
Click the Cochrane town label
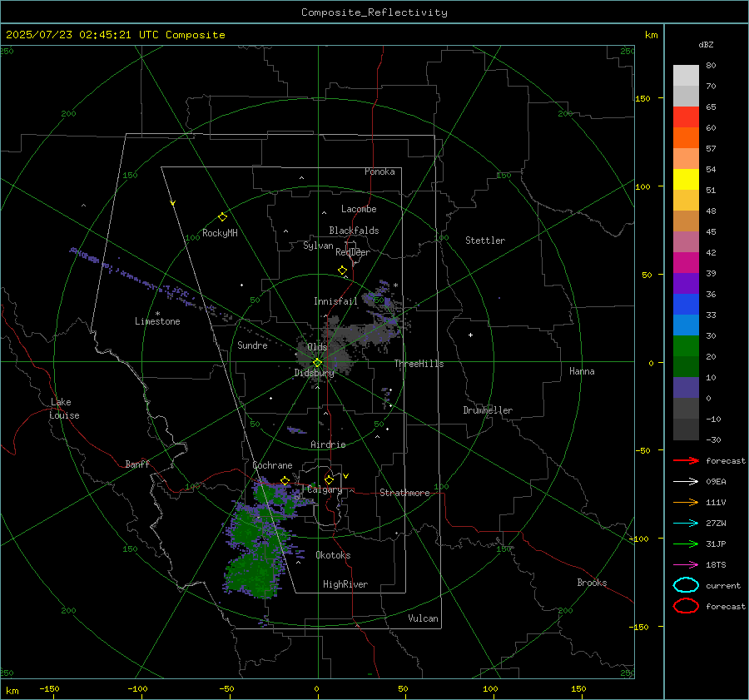272,465
